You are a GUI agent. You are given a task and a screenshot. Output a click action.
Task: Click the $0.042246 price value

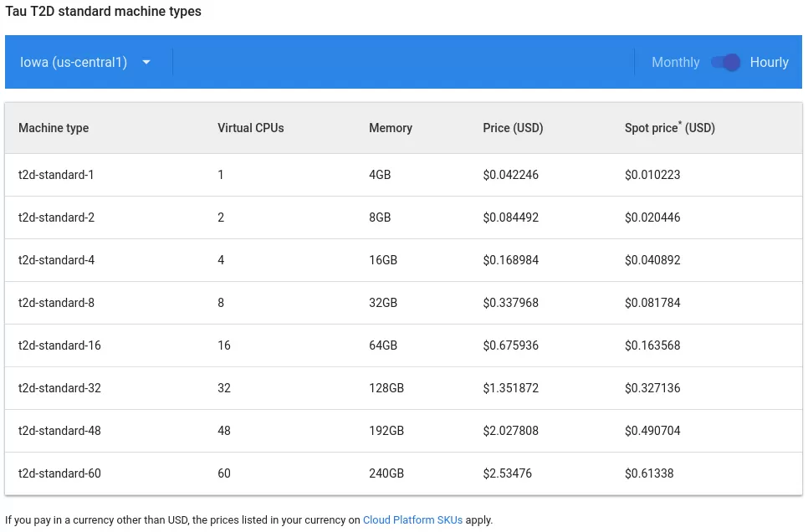coord(511,175)
